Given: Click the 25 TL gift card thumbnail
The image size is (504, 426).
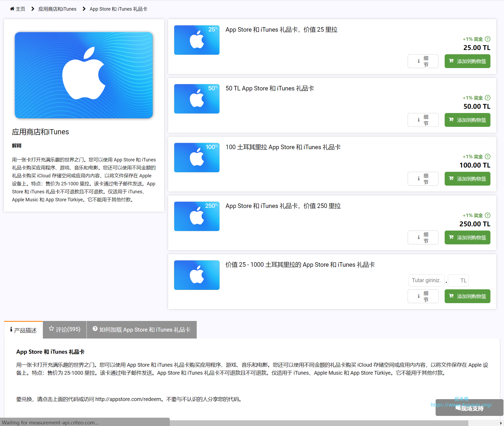Looking at the screenshot, I should point(197,40).
